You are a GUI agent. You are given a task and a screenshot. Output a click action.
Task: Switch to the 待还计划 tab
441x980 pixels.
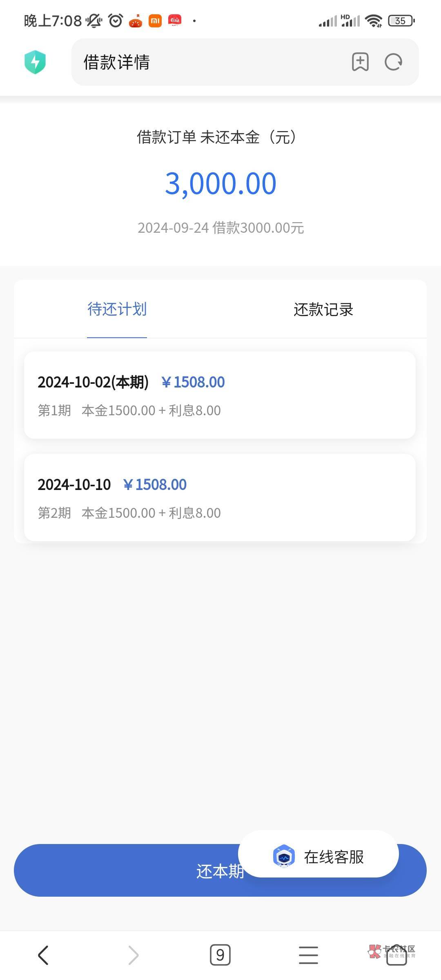117,309
